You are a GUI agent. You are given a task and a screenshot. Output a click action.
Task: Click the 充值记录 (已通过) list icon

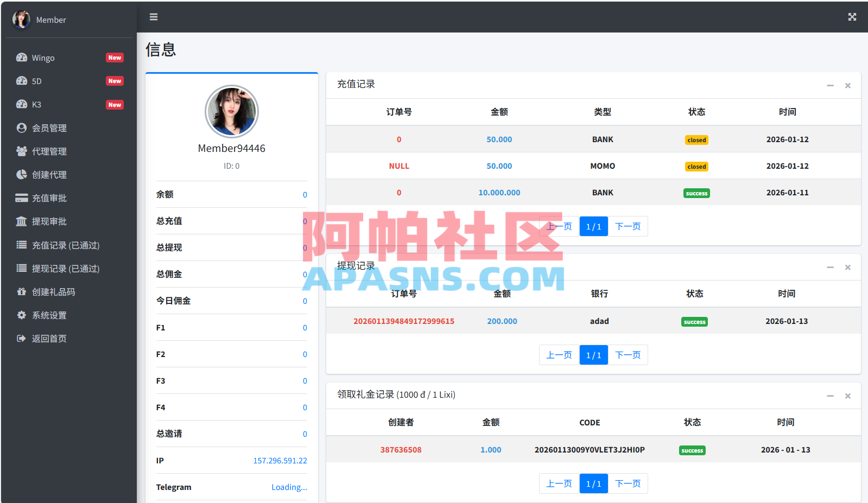21,245
